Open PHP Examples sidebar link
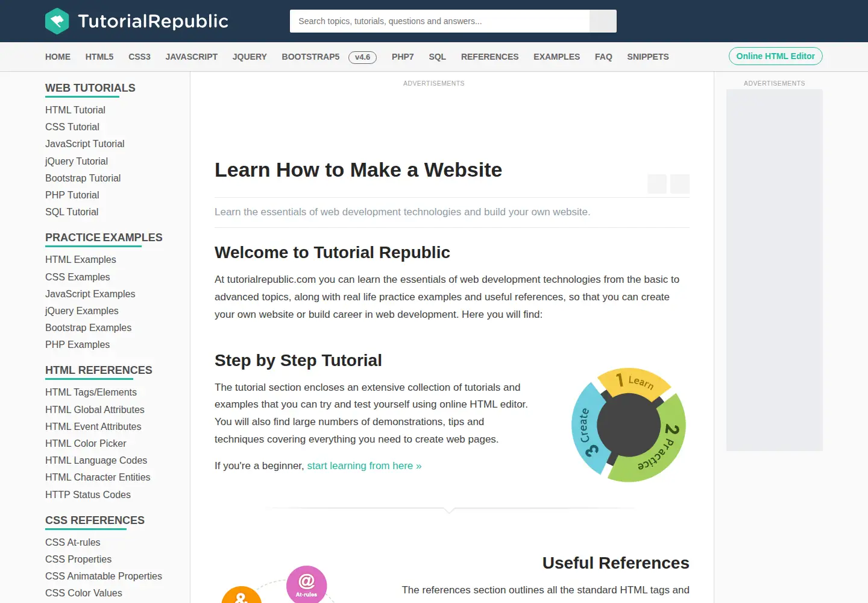The image size is (868, 603). coord(78,344)
